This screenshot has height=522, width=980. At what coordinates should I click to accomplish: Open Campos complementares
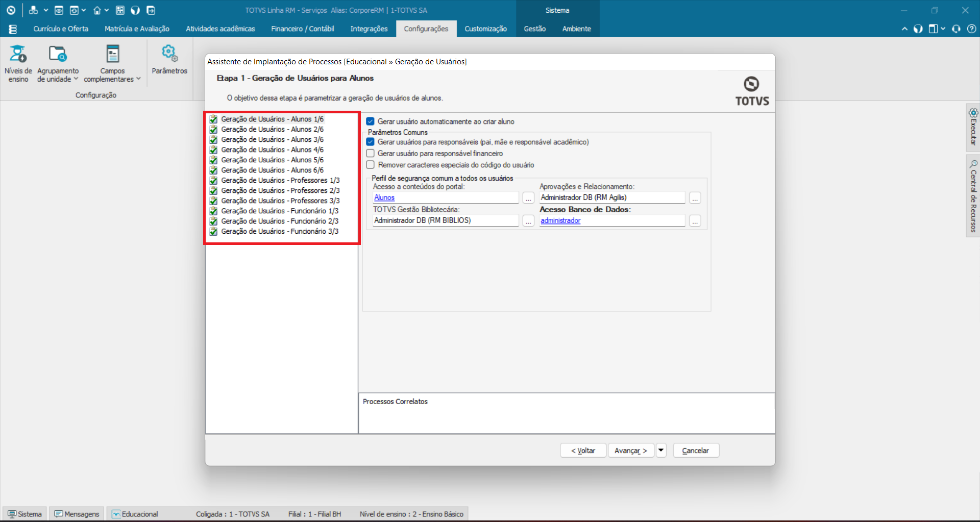tap(112, 64)
